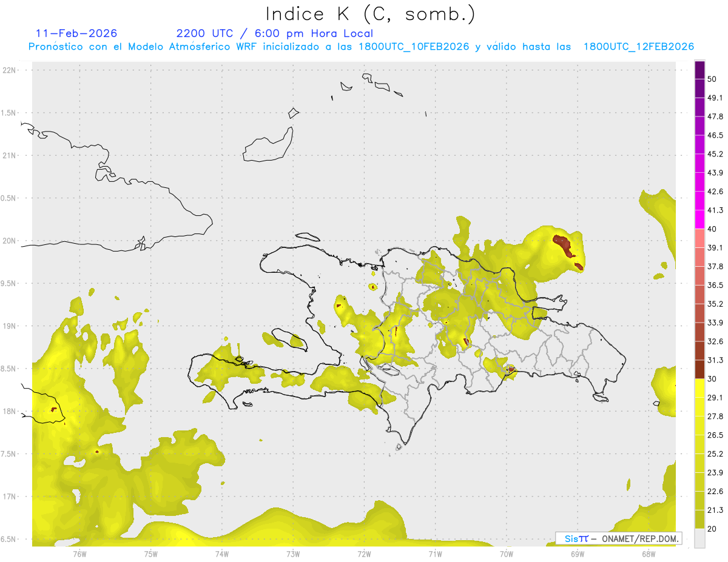
Task: Click the "76W" longitude label
Action: coord(79,554)
